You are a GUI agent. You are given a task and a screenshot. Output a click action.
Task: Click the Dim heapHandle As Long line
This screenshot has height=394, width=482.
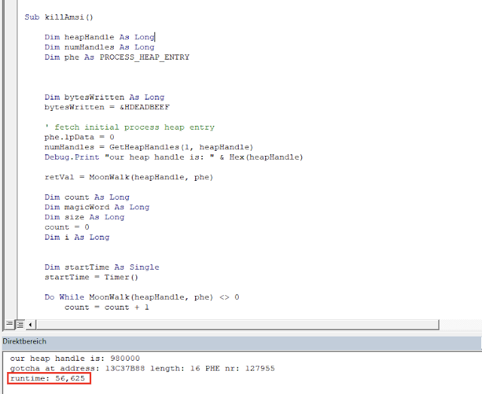[x=100, y=37]
